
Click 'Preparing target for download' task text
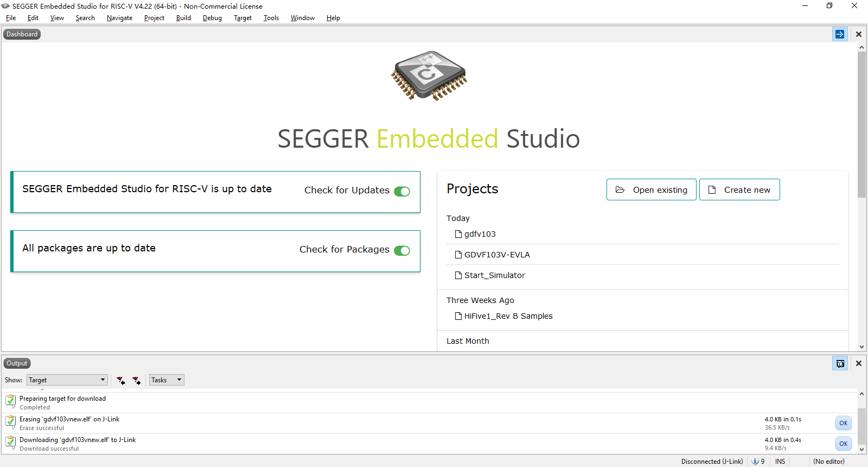(62, 399)
